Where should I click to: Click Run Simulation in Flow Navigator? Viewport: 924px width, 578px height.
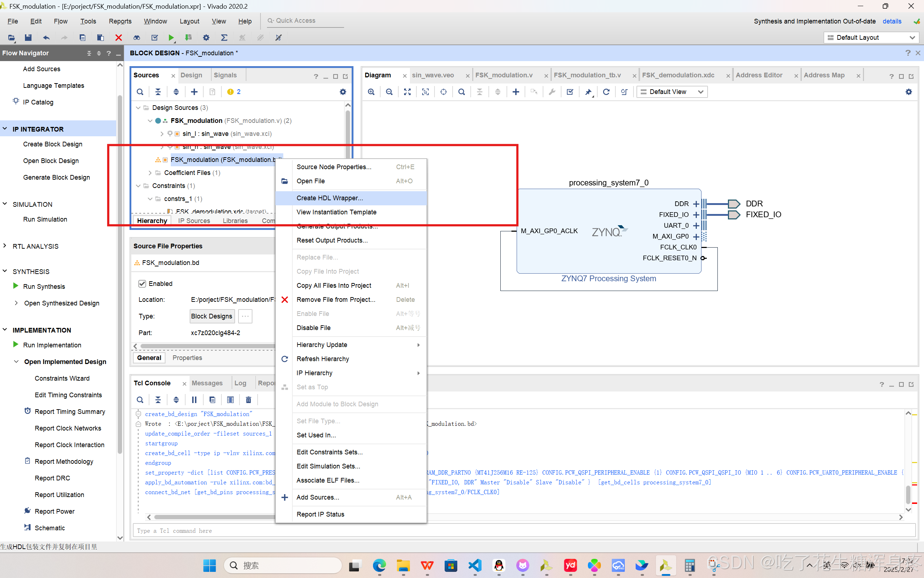[x=45, y=219]
